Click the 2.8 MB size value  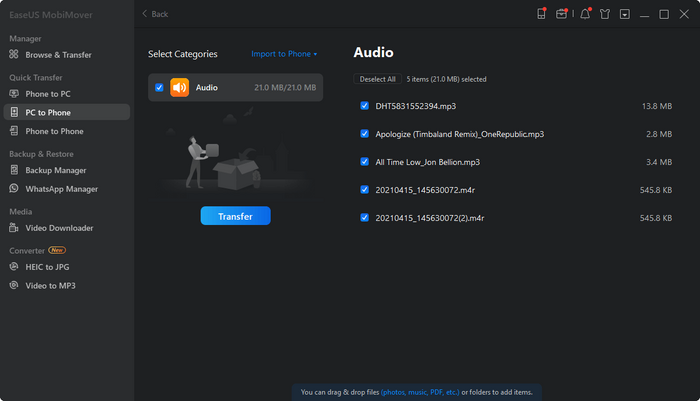[x=659, y=134]
